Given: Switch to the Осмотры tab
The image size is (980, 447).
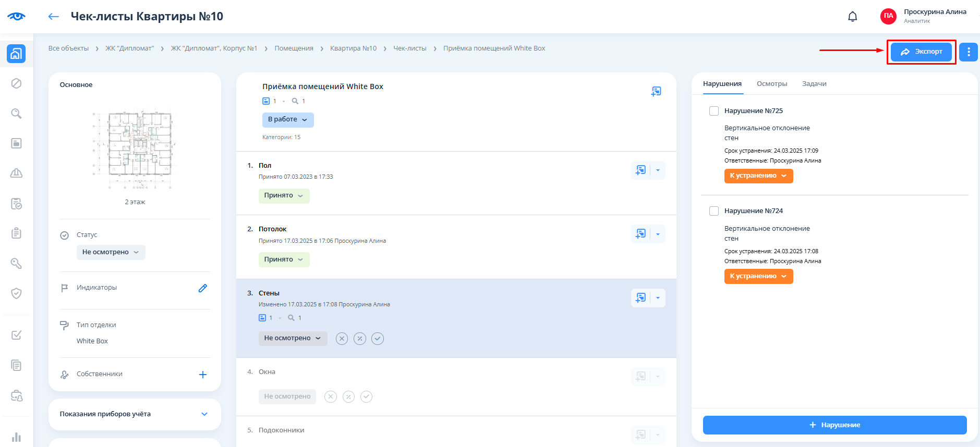Looking at the screenshot, I should pyautogui.click(x=771, y=84).
